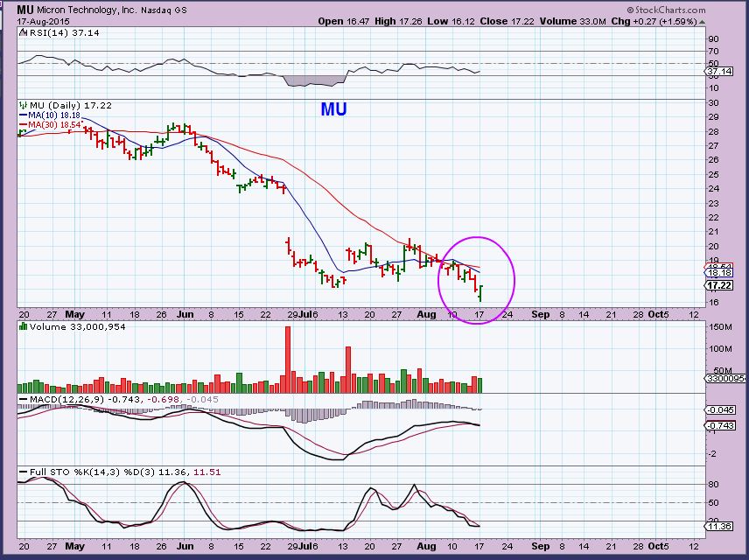Screen dimensions: 749x560
Task: Click the 11.36 stochastic value tag
Action: tap(719, 527)
